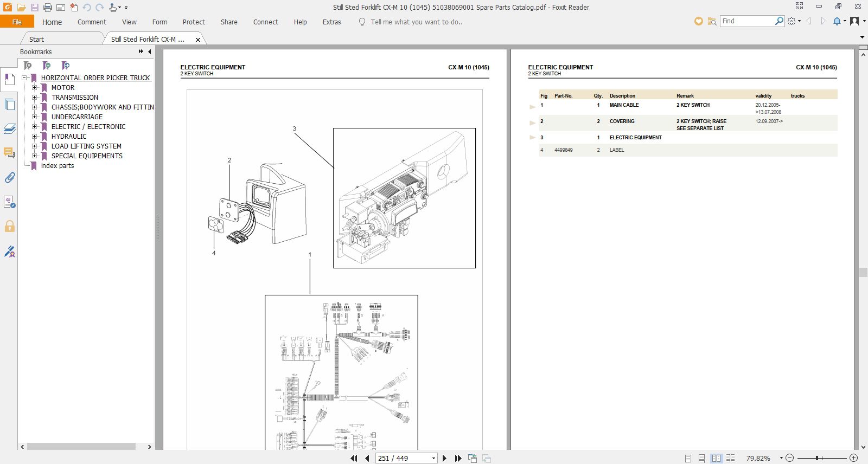Click the Redo arrow icon
This screenshot has width=868, height=464.
pos(99,8)
